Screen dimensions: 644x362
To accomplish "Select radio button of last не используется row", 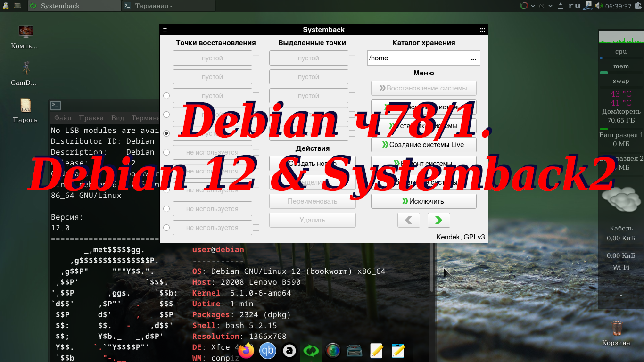I will tap(166, 228).
